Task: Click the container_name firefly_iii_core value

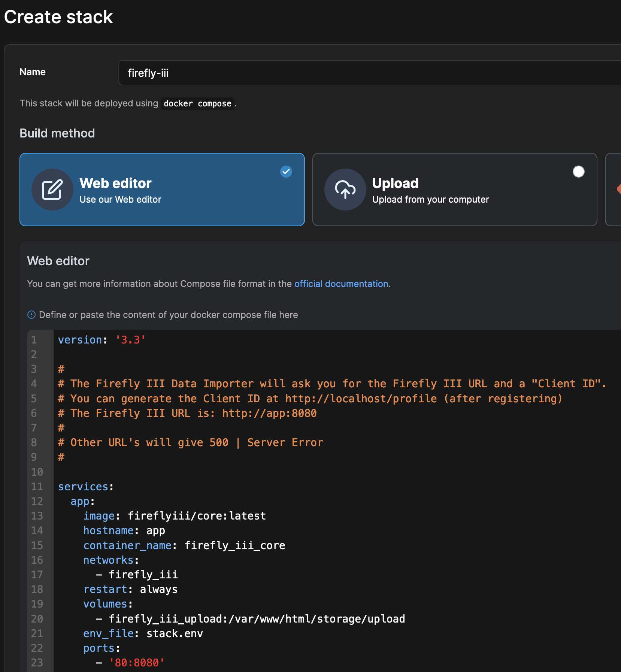Action: coord(234,545)
